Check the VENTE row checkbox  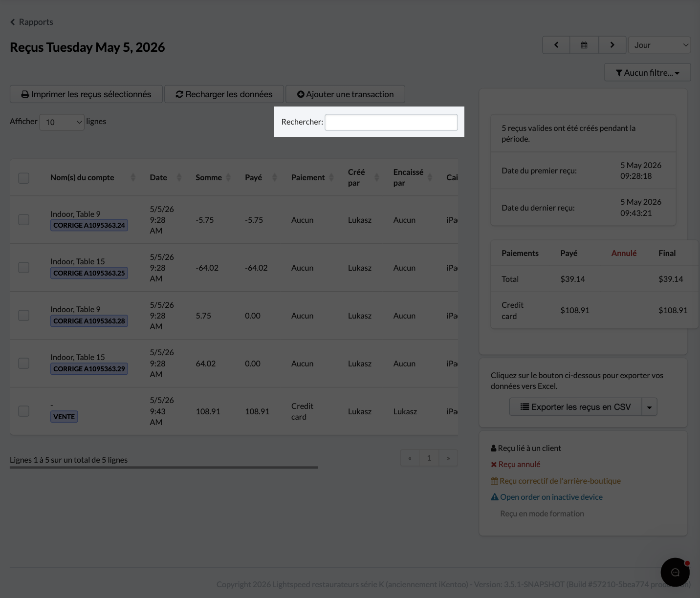pyautogui.click(x=23, y=411)
